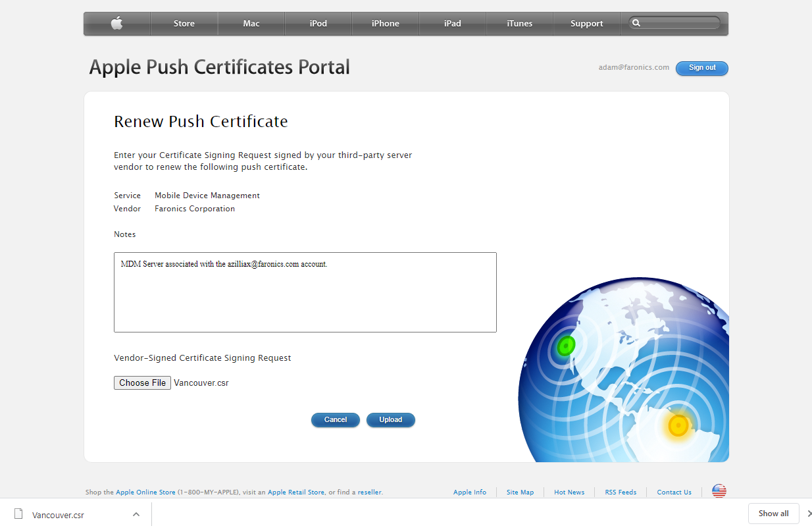
Task: Open the Contact Us footer link
Action: coord(674,492)
